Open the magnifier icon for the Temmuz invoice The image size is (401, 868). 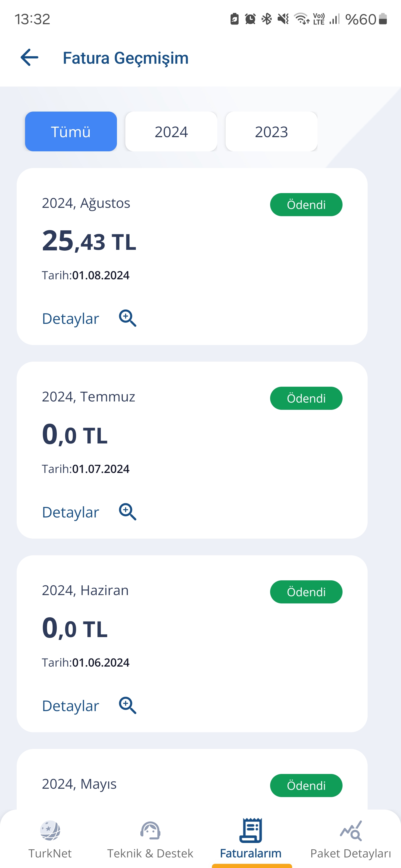coord(128,512)
